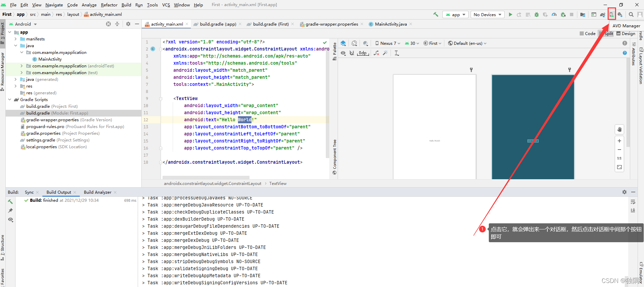Screen dimensions: 644x287
Task: Toggle the eye icon in Build panel sidebar
Action: point(11,220)
